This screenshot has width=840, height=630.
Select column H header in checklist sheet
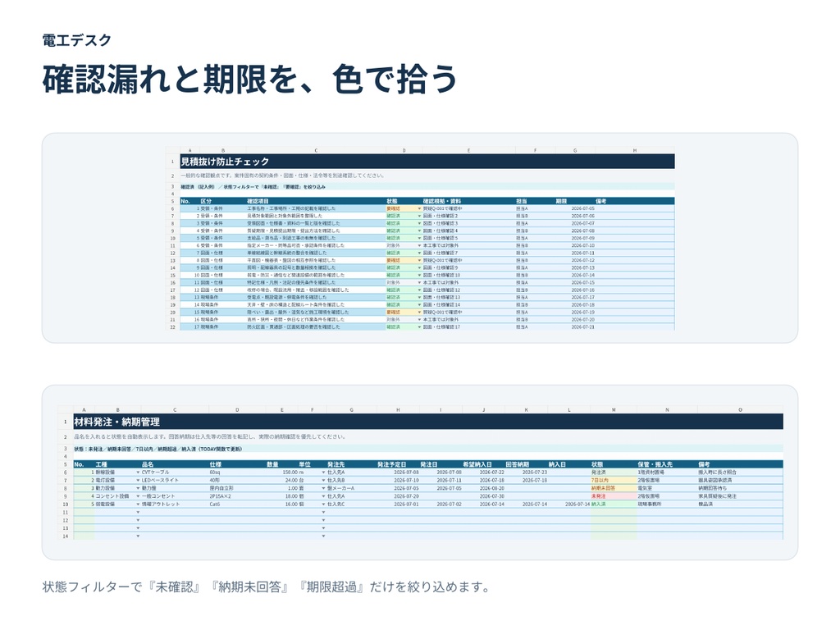click(635, 151)
